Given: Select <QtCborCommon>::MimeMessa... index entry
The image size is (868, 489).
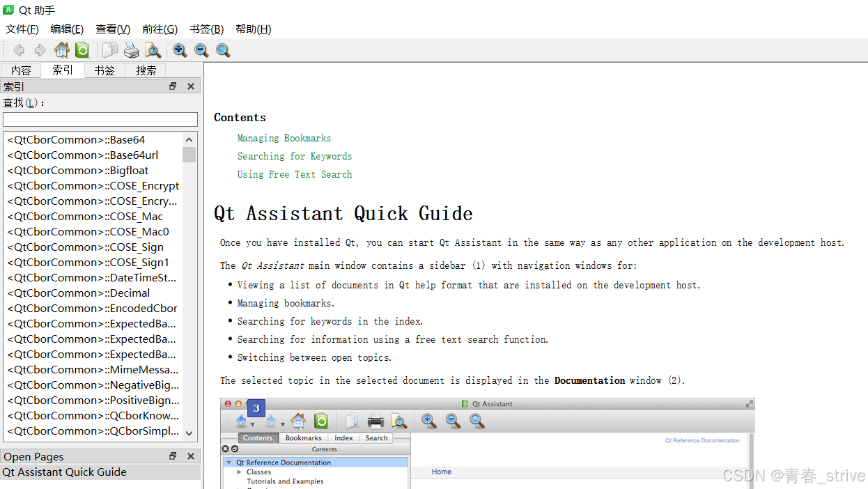Looking at the screenshot, I should click(x=93, y=369).
